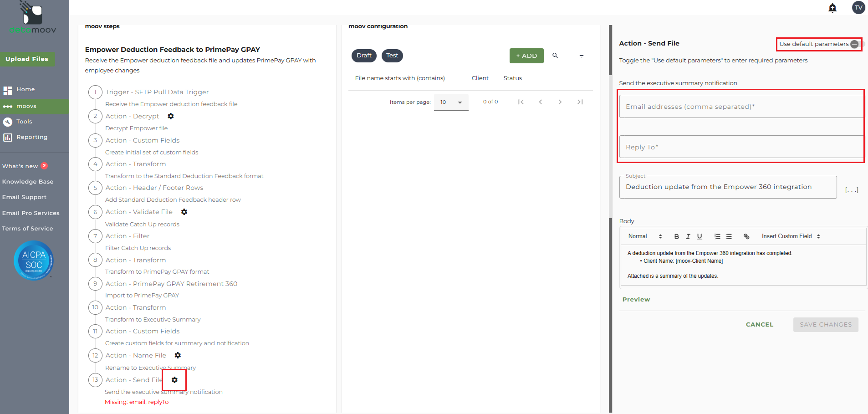The width and height of the screenshot is (868, 414).
Task: Click the Email addresses input field
Action: pos(741,107)
